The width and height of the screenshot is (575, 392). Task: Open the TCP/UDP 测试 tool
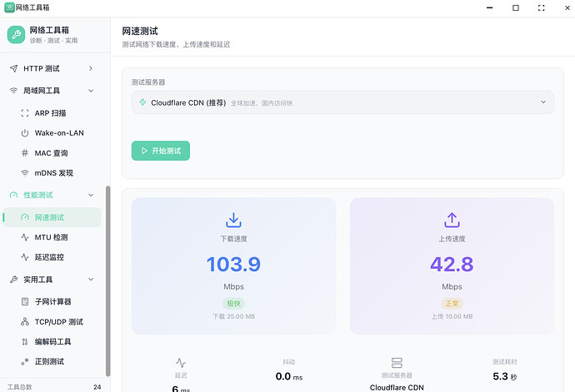pos(58,321)
